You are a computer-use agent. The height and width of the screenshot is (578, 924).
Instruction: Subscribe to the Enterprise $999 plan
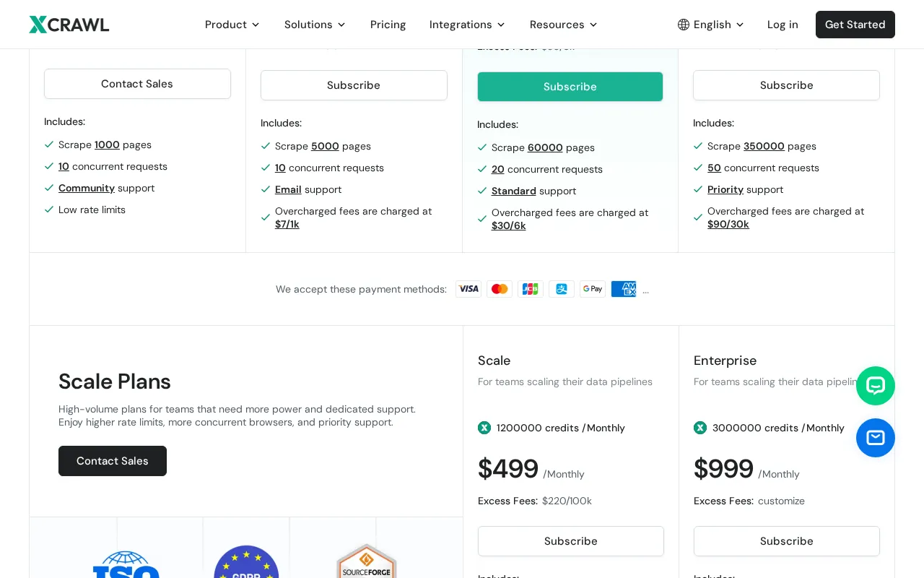tap(787, 541)
